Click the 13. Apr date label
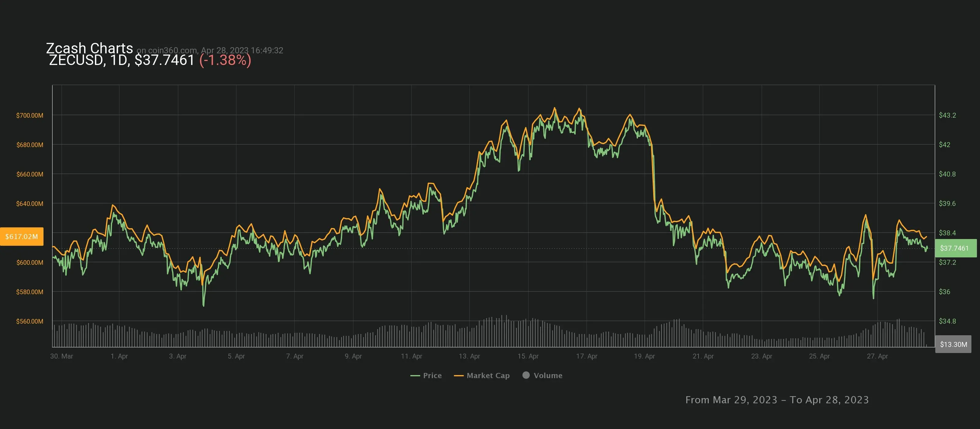 [x=469, y=356]
